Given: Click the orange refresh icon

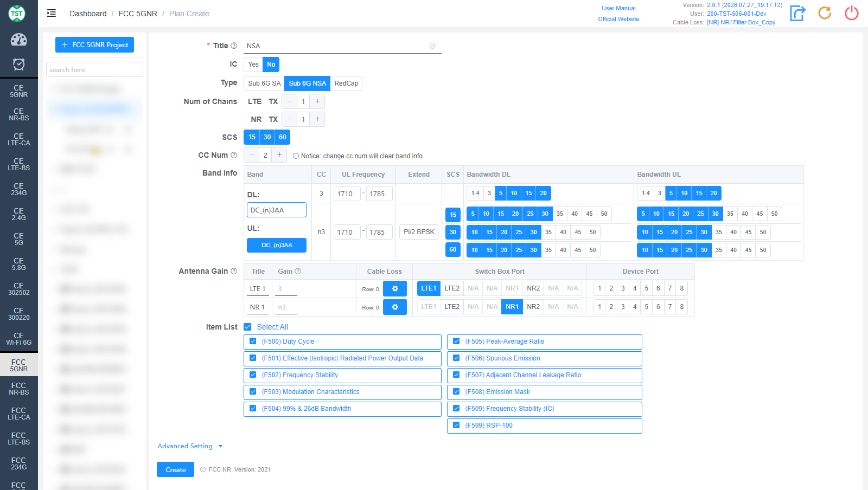Looking at the screenshot, I should [825, 13].
